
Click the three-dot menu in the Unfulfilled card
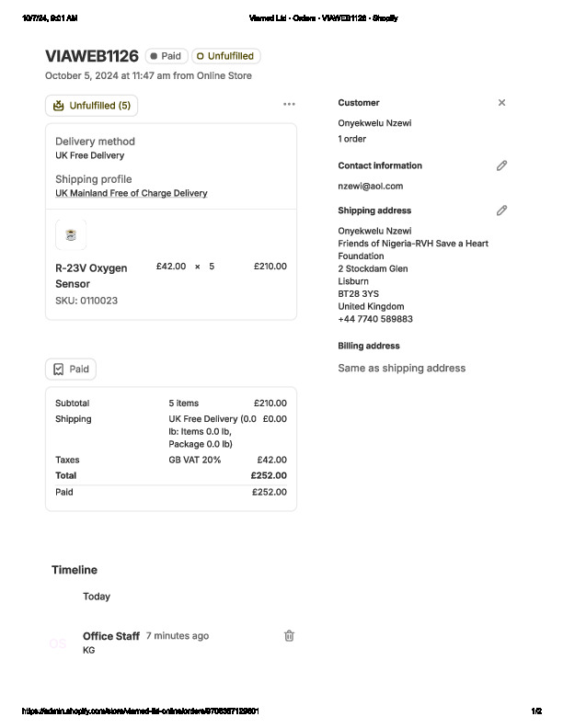tap(289, 105)
